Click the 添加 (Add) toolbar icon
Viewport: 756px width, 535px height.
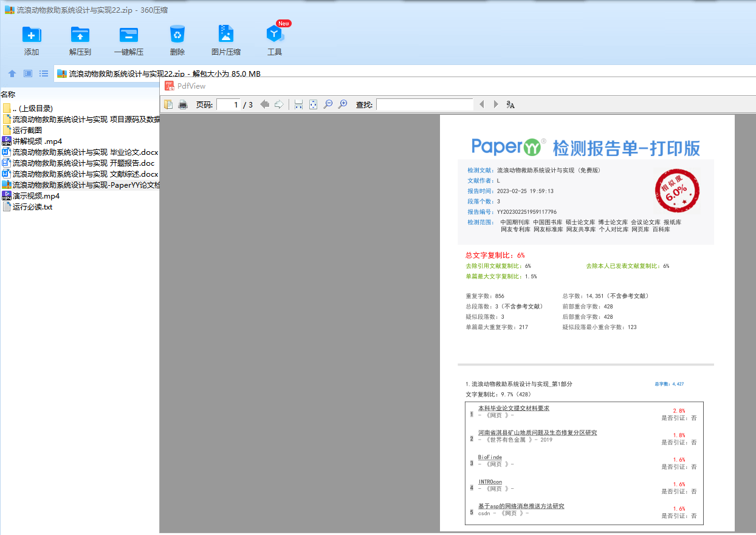coord(32,35)
